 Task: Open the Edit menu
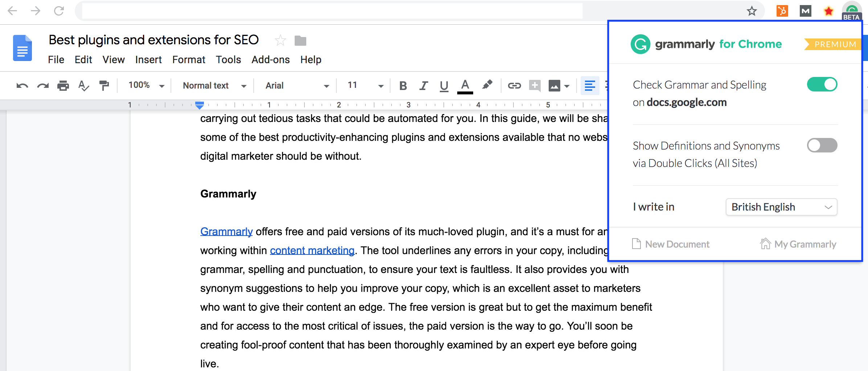[83, 60]
